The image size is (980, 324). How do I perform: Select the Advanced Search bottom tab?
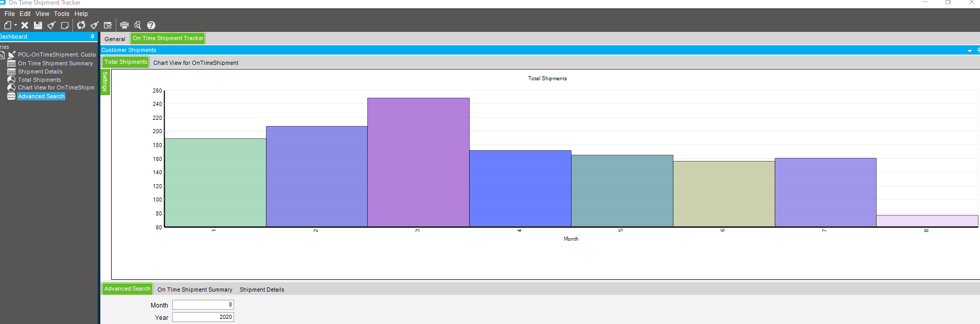point(128,289)
